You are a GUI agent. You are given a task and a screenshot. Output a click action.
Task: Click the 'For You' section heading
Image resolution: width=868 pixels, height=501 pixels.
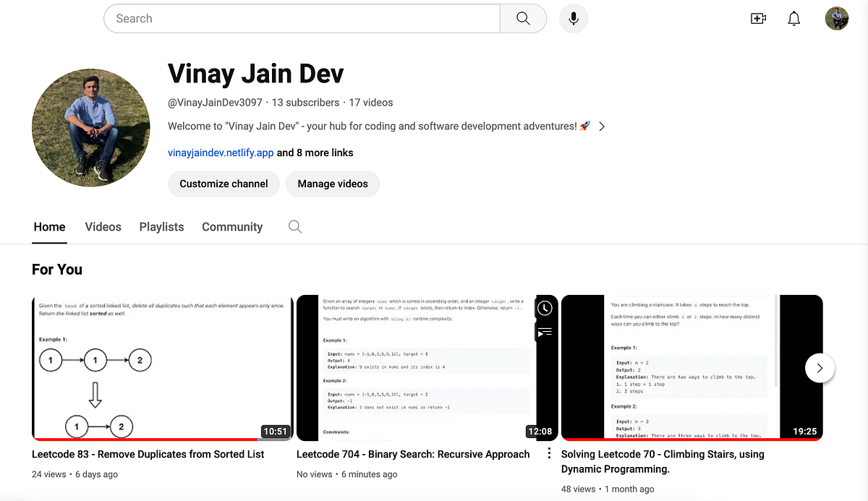[x=57, y=270]
